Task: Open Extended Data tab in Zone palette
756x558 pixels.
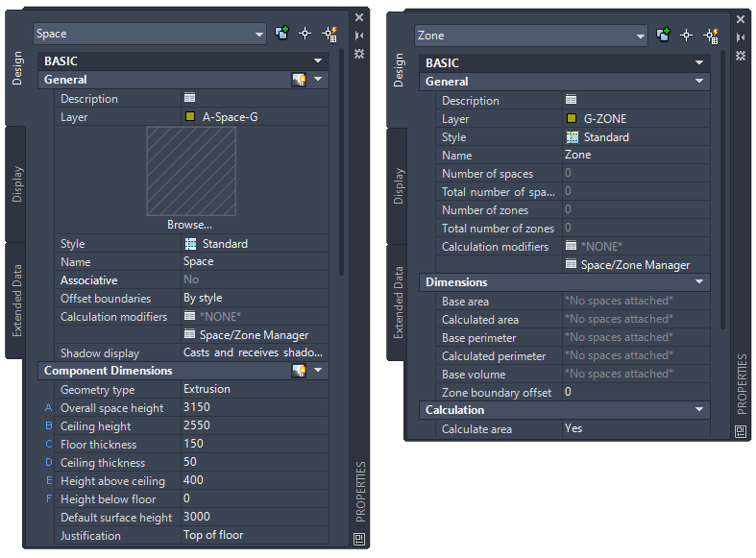Action: pos(399,303)
